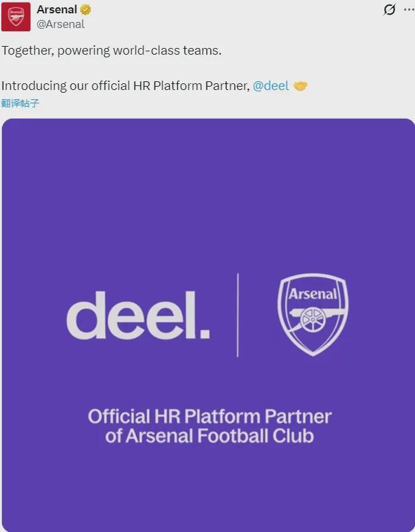Click the text 'Together, powering world-class teams.'
The height and width of the screenshot is (532, 415).
111,51
